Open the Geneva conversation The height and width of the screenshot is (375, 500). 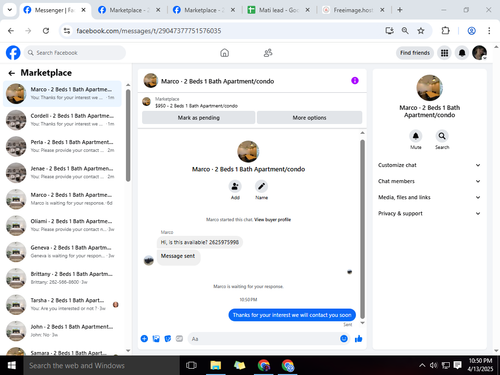click(x=62, y=252)
